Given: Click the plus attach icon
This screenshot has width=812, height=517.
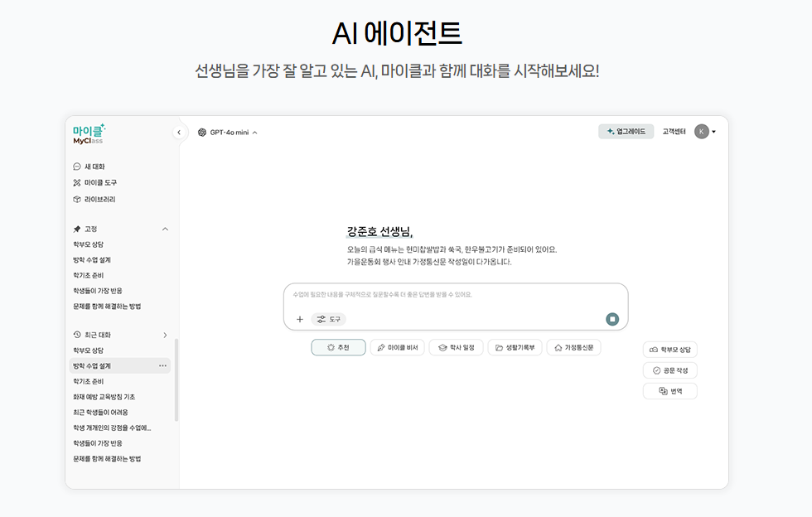Looking at the screenshot, I should pyautogui.click(x=300, y=319).
